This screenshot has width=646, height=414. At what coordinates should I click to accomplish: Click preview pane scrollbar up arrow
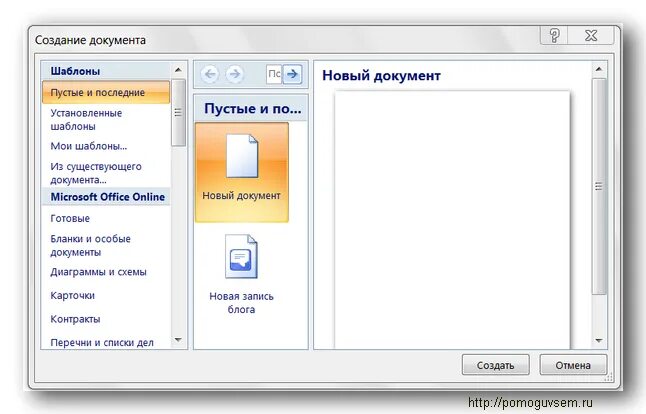pos(599,69)
